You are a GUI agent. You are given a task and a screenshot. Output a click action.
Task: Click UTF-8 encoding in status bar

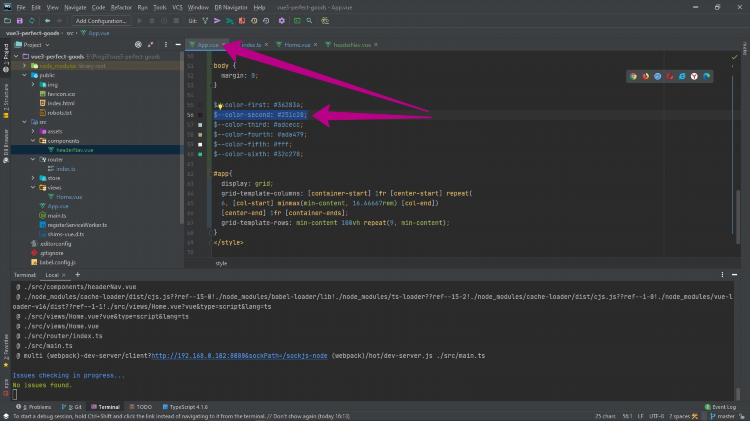[656, 416]
